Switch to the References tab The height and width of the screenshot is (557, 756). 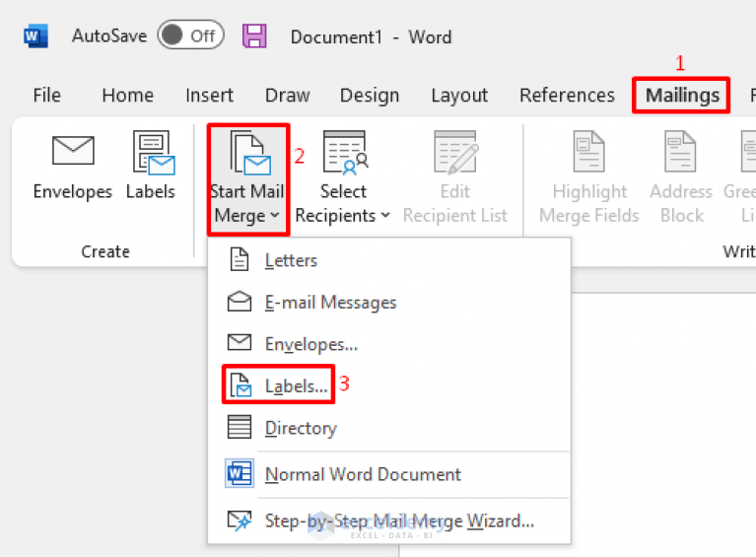click(567, 95)
